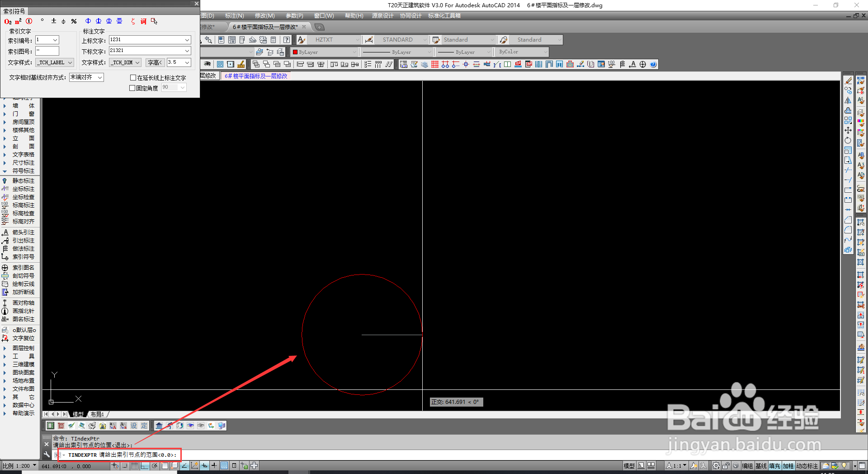Click the red hatch grid toolbar icon
Screen dimensions: 868x474
[x=435, y=64]
